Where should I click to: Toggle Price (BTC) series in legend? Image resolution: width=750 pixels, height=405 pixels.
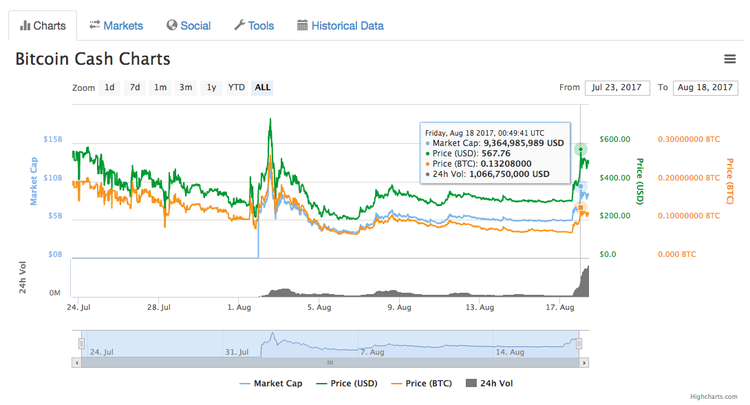pyautogui.click(x=421, y=383)
